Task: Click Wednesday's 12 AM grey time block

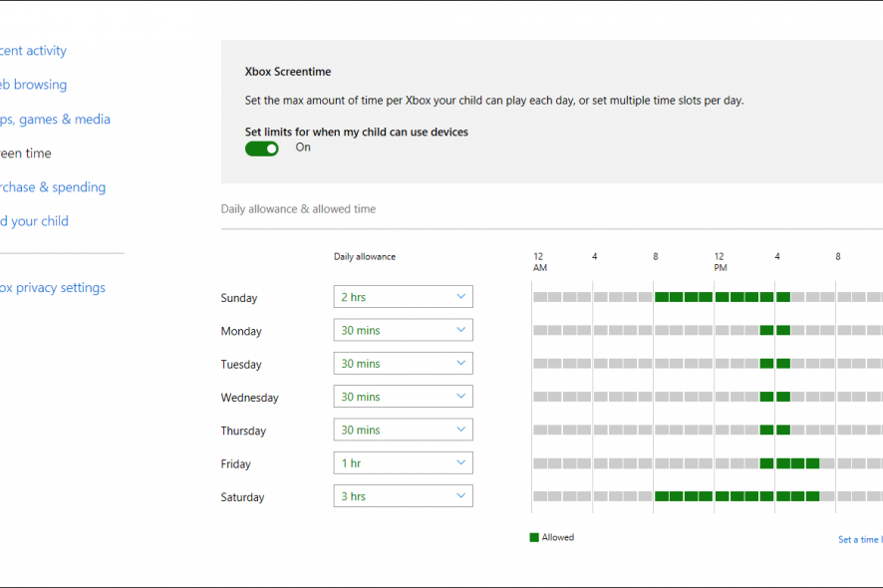Action: click(x=540, y=397)
